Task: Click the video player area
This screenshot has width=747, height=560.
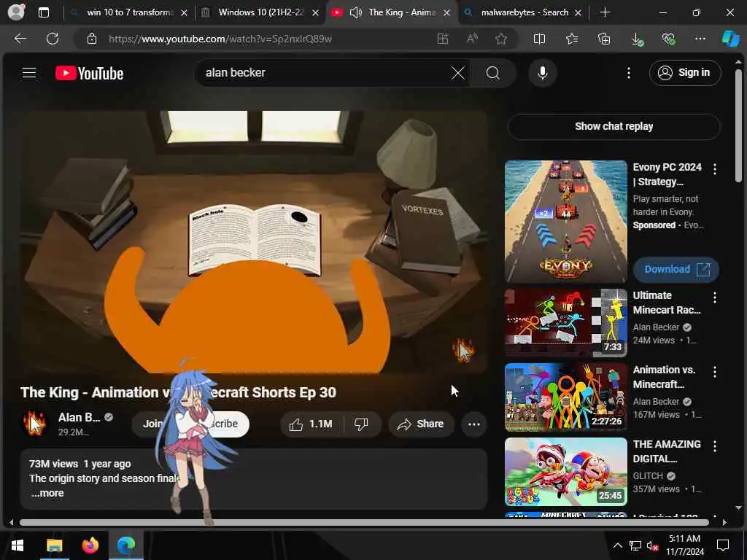Action: (x=255, y=242)
